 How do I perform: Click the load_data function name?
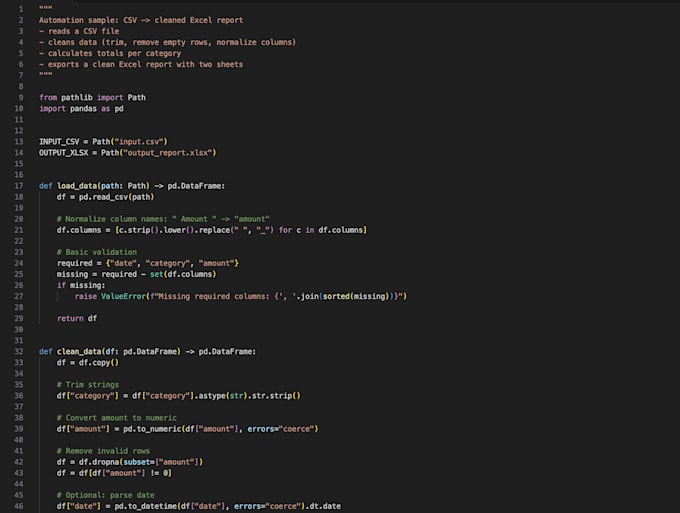pyautogui.click(x=77, y=186)
